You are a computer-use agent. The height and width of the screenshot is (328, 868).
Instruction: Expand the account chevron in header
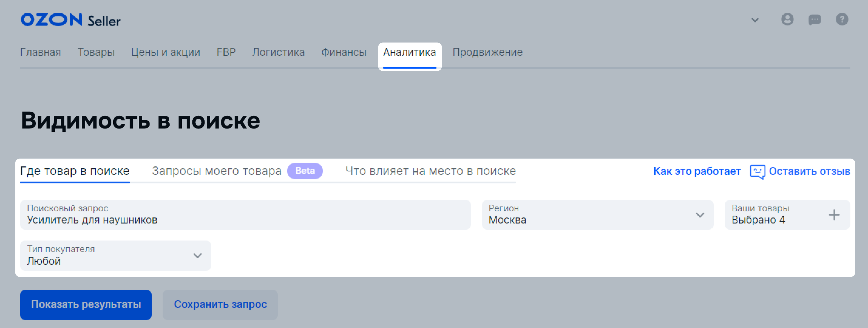pos(755,20)
